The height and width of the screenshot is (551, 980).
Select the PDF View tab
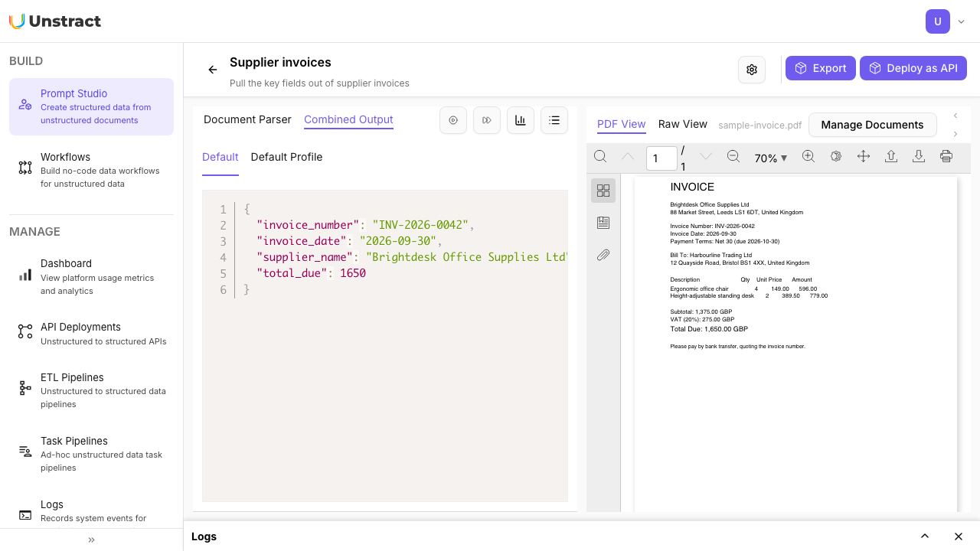[622, 124]
